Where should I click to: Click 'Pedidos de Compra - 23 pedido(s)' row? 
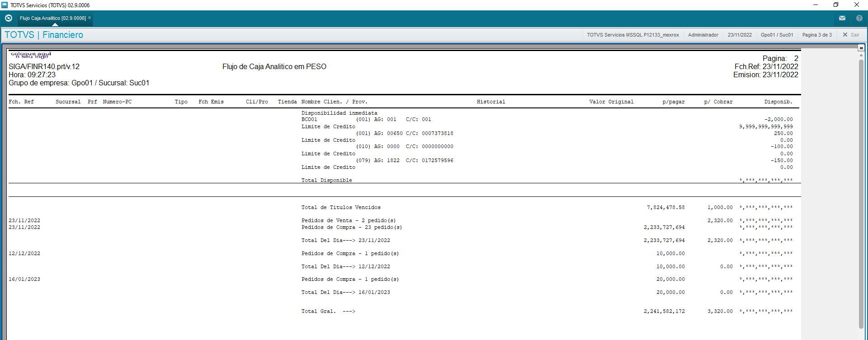click(x=352, y=227)
